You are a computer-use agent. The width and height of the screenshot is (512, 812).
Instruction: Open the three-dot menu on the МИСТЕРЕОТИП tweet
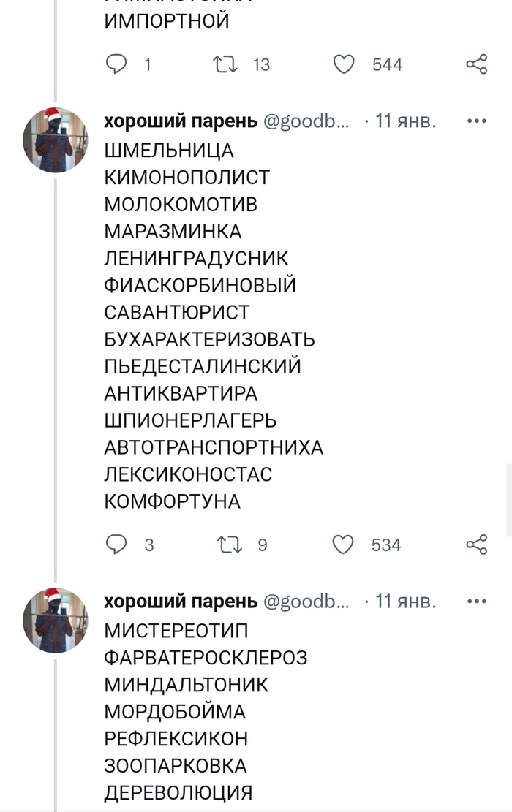tap(476, 602)
